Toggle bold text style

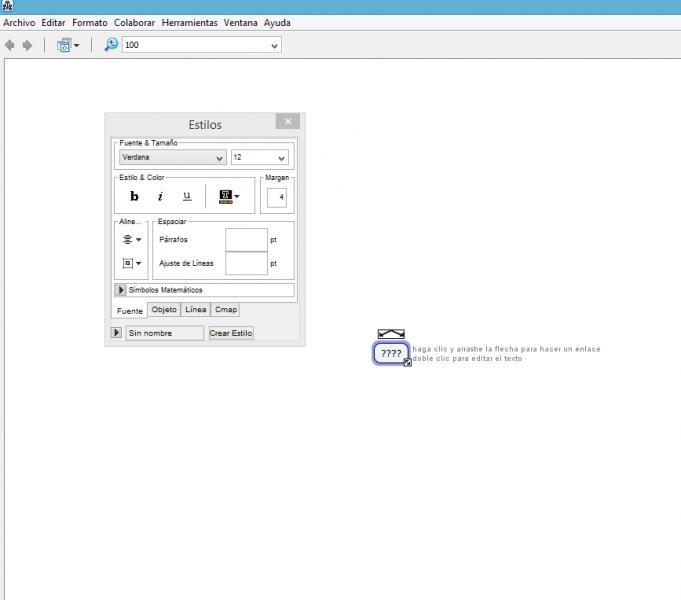pos(134,196)
